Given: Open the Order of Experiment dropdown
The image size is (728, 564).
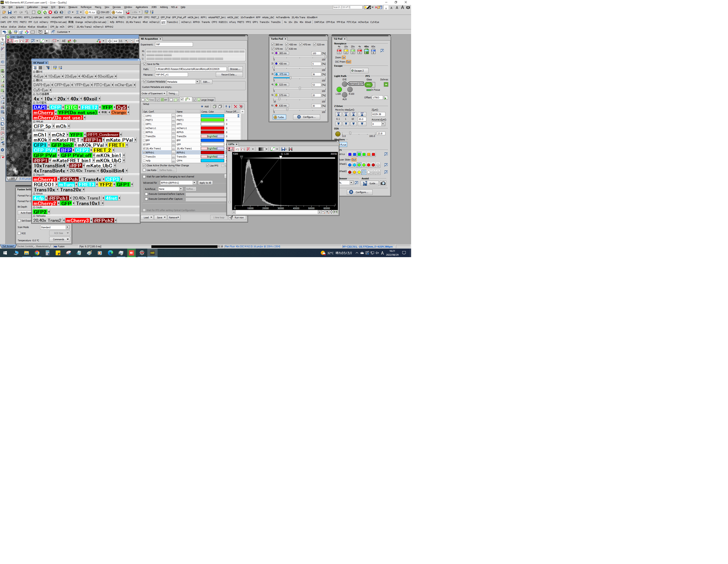Looking at the screenshot, I should (x=153, y=93).
